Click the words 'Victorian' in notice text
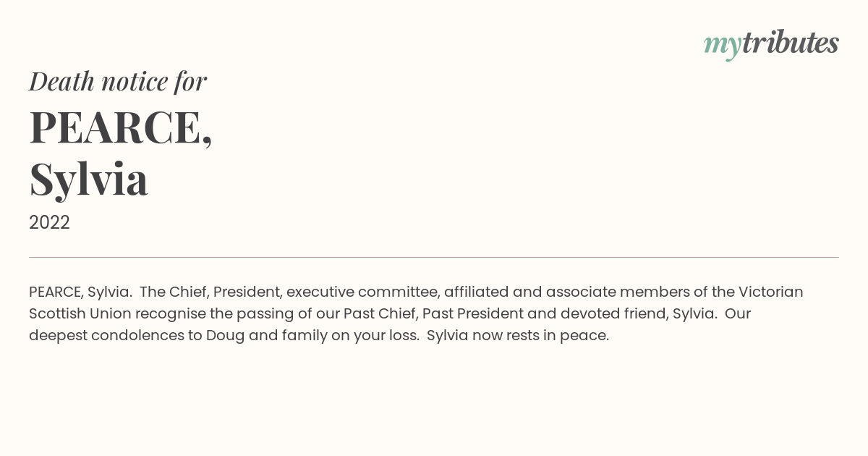868x456 pixels. pos(770,292)
